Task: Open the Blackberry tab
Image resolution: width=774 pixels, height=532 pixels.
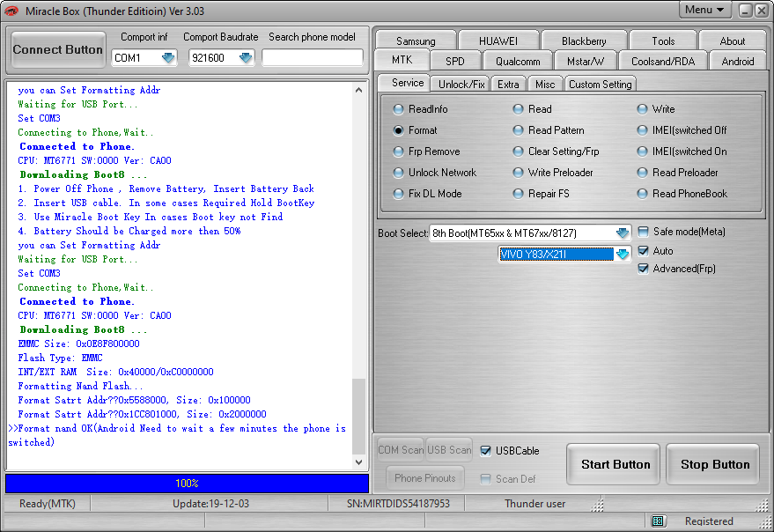Action: tap(584, 41)
